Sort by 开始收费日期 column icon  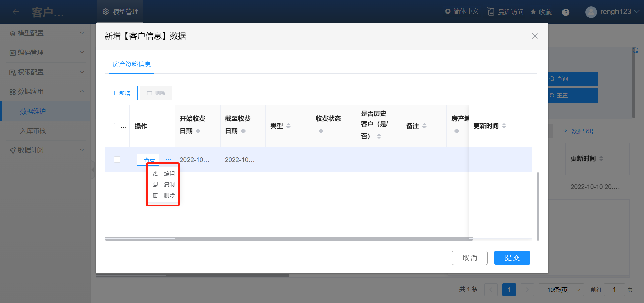(x=198, y=131)
